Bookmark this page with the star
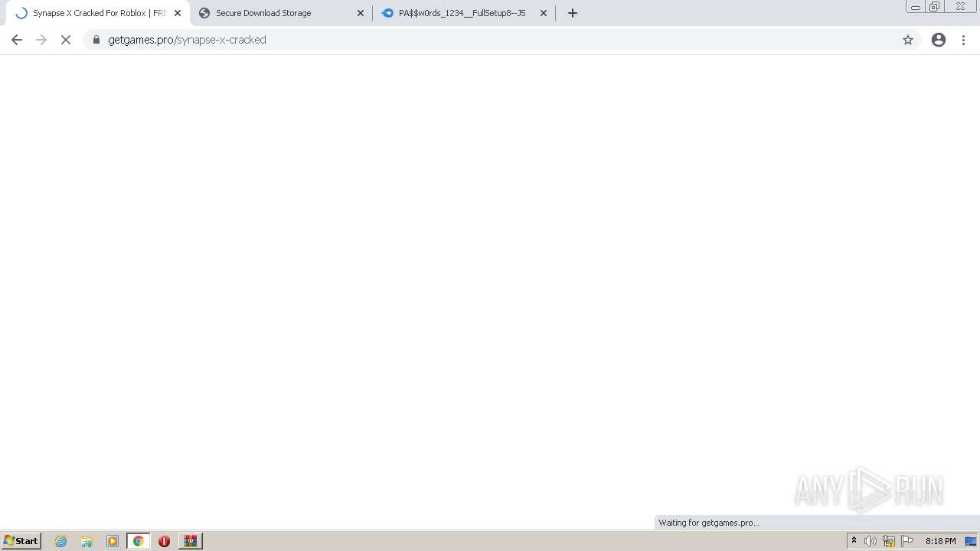The height and width of the screenshot is (551, 980). (x=908, y=40)
